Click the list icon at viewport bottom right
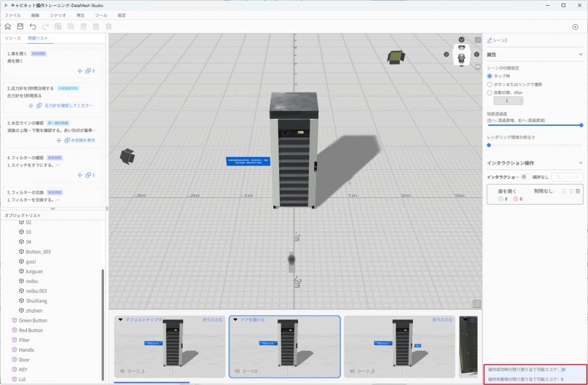The height and width of the screenshot is (385, 588). pyautogui.click(x=477, y=303)
